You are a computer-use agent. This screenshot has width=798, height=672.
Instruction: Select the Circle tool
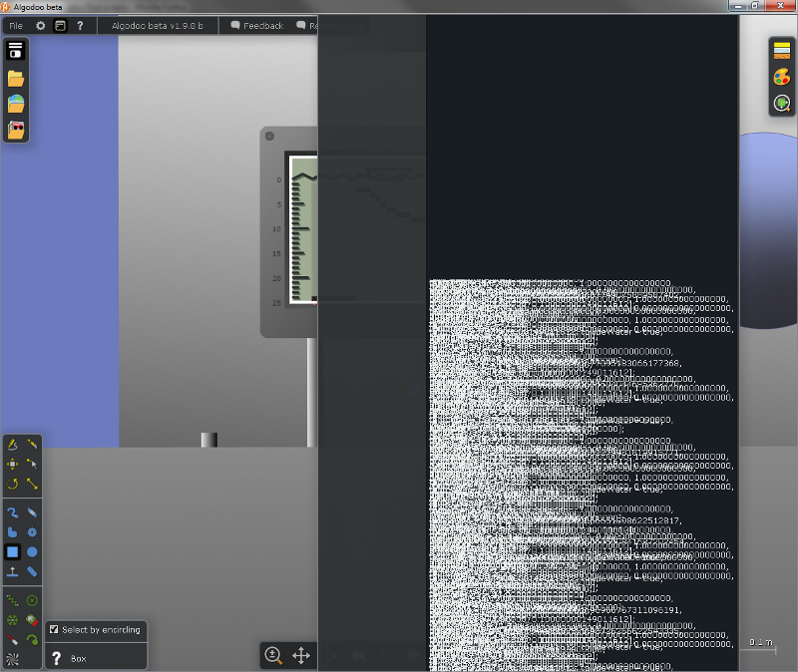pos(33,551)
